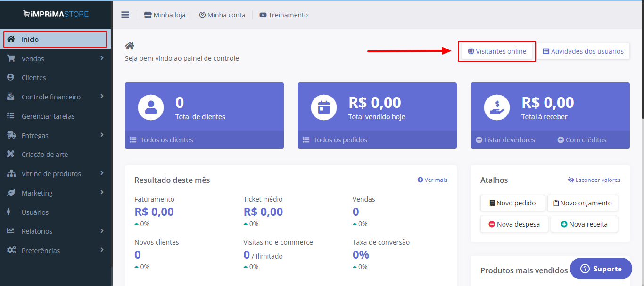Expand the Relatórios sidebar section

point(56,231)
